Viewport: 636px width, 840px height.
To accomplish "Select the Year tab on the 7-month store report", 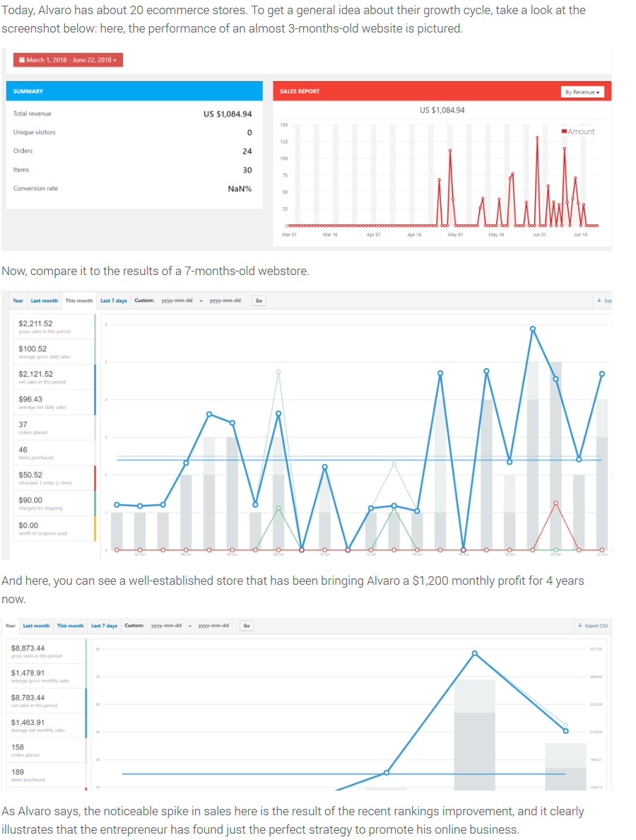I will pos(18,300).
